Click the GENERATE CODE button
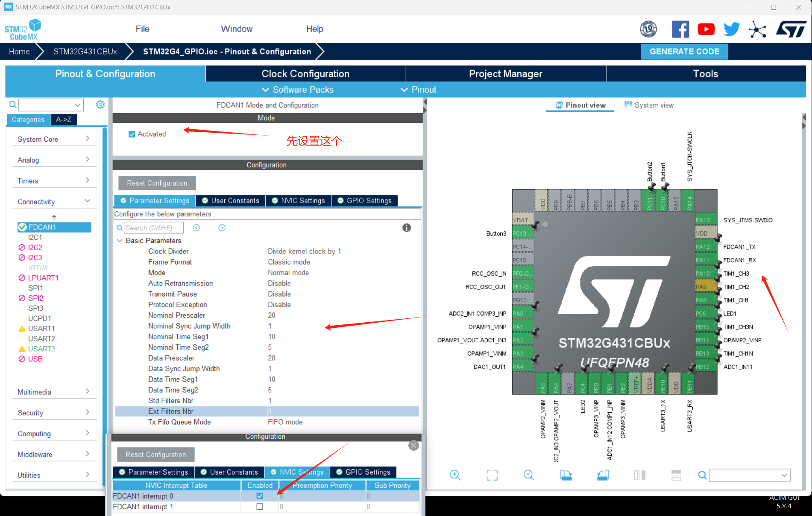This screenshot has height=516, width=812. [684, 52]
